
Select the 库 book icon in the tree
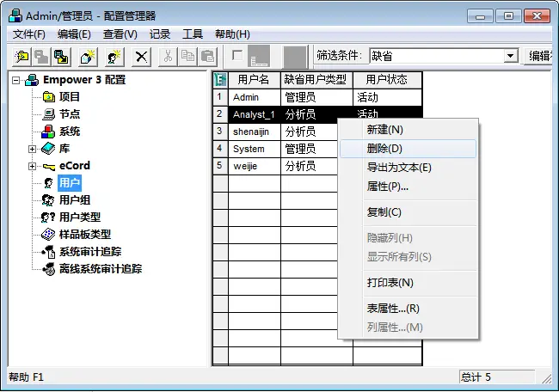click(48, 149)
